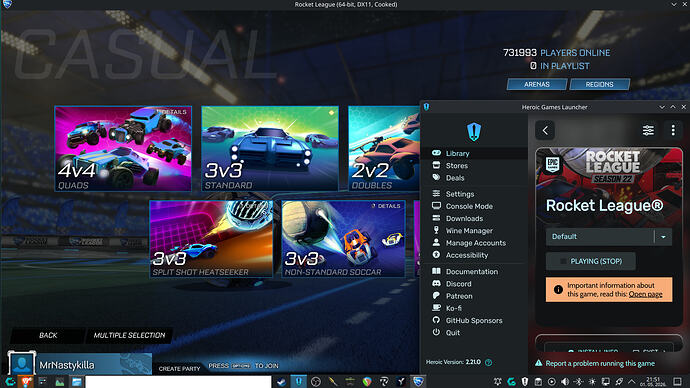Open DETAILS on Non-Standard Soccar card
Viewport: 690px width, 388px height.
[386, 206]
